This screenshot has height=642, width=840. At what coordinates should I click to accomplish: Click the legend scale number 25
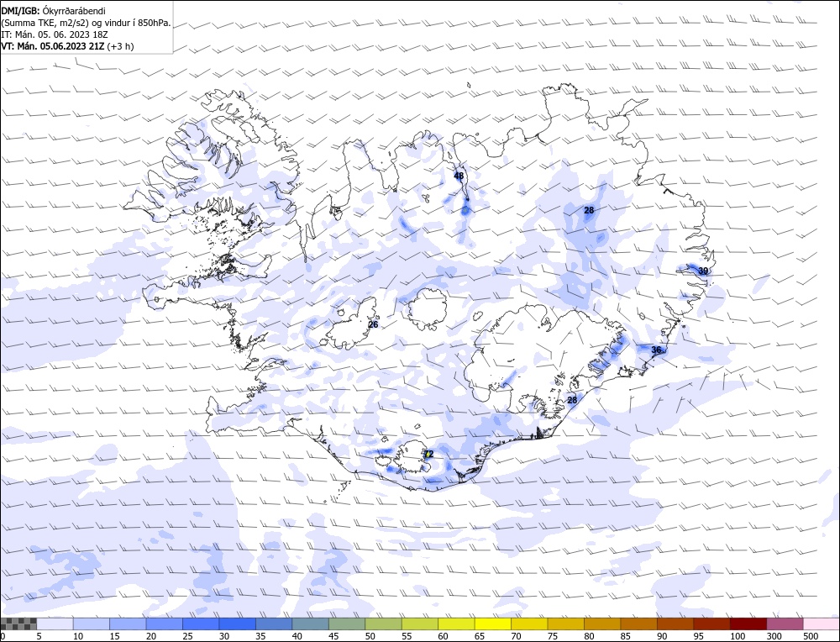(x=187, y=636)
